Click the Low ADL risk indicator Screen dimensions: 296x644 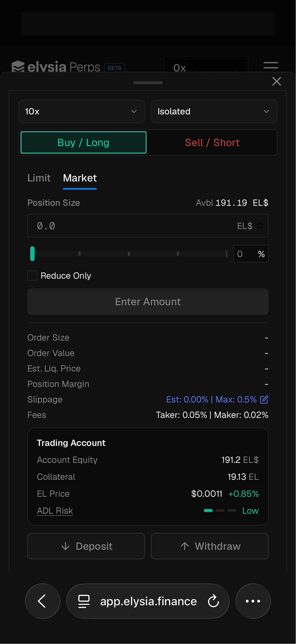231,511
